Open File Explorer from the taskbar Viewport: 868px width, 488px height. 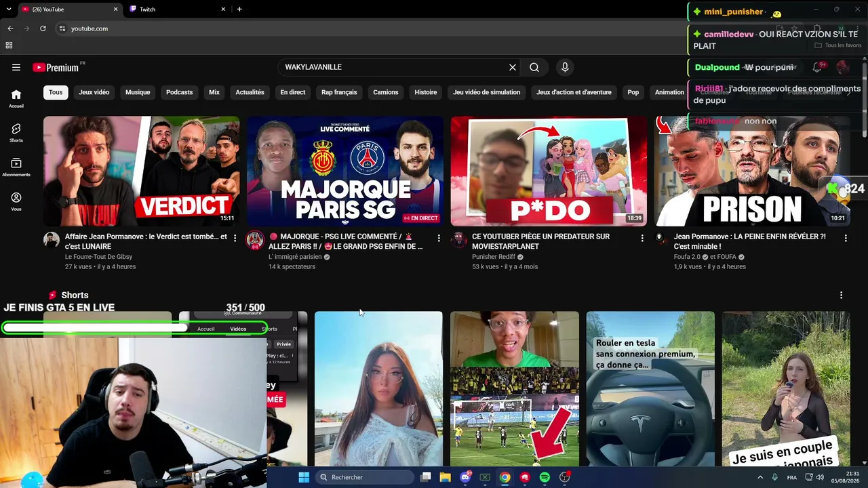click(445, 477)
